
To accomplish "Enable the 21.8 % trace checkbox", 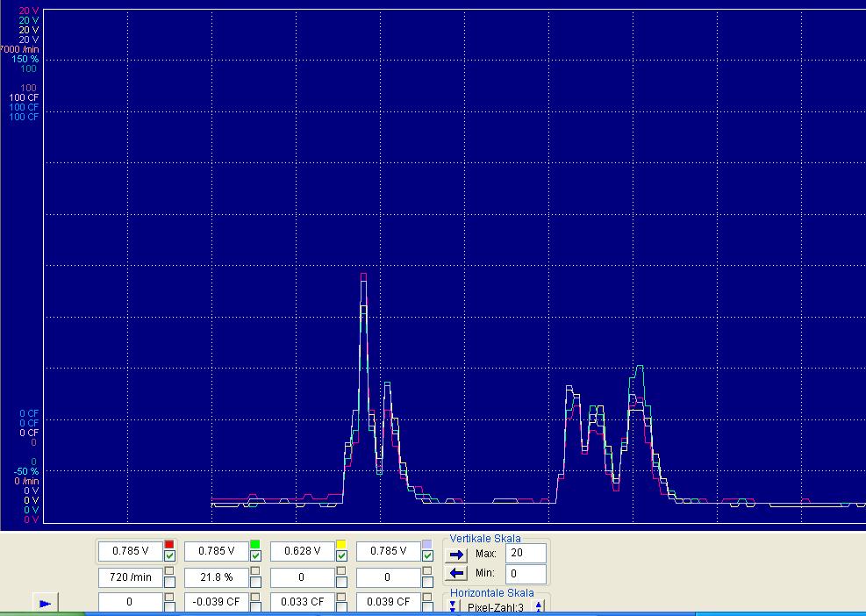I will pyautogui.click(x=255, y=581).
